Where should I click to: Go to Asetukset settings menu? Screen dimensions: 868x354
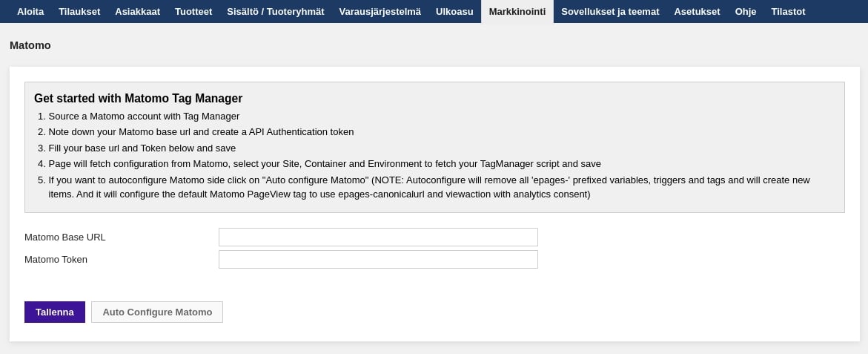tap(697, 11)
